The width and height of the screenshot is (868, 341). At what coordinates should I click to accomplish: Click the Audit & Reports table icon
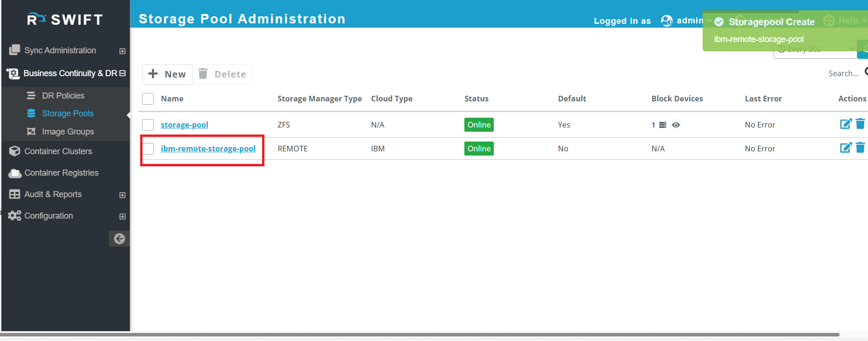(14, 194)
